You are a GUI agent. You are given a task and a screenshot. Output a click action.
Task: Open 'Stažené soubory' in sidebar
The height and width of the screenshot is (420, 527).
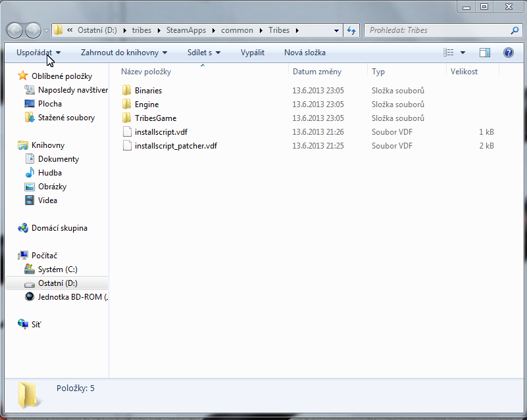coord(66,118)
